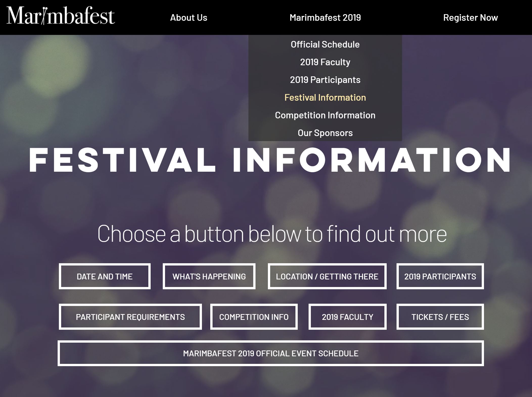Screen dimensions: 532x397
Task: Open 2019 Participants dropdown entry
Action: point(325,80)
